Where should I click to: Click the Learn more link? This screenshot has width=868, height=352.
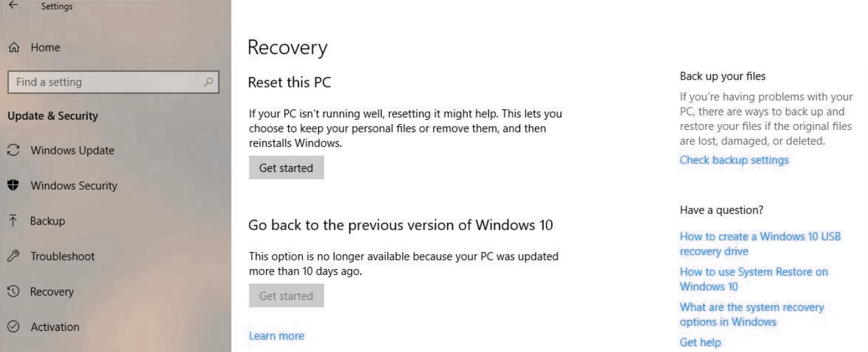coord(276,335)
